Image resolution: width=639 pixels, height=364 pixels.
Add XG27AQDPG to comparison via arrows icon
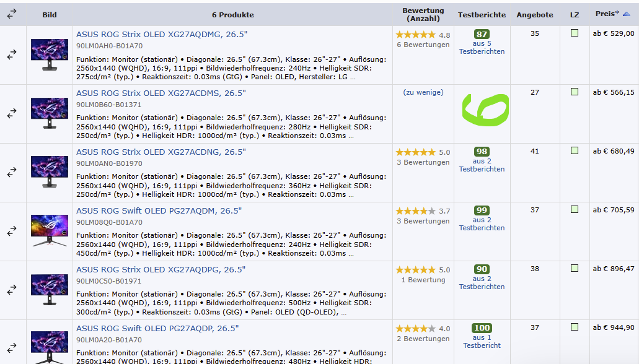(12, 290)
